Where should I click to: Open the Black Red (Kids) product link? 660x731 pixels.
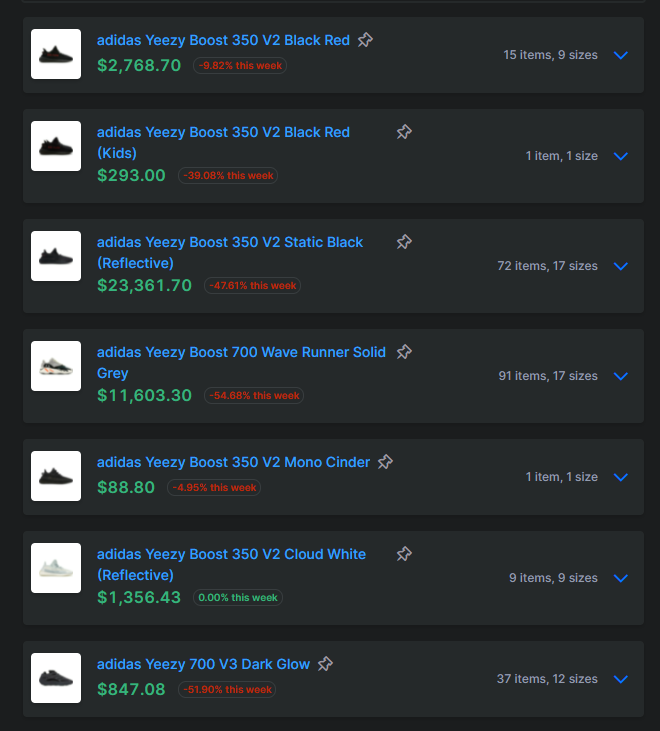pyautogui.click(x=223, y=143)
